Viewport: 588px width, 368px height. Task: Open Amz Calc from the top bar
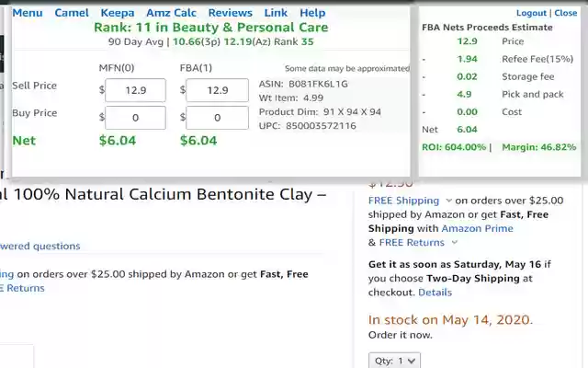(171, 13)
